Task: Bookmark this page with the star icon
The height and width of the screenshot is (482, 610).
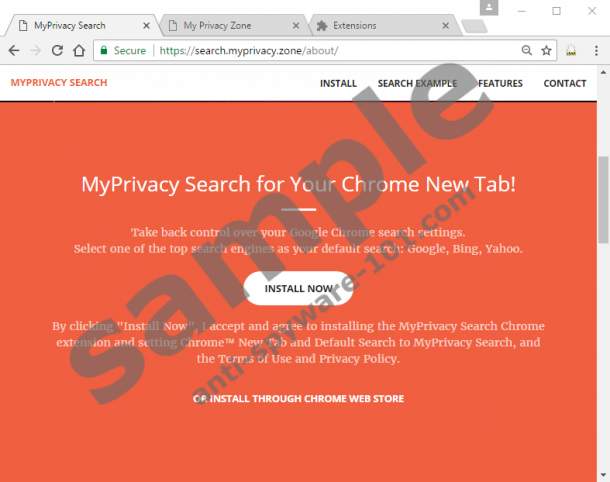Action: point(547,51)
